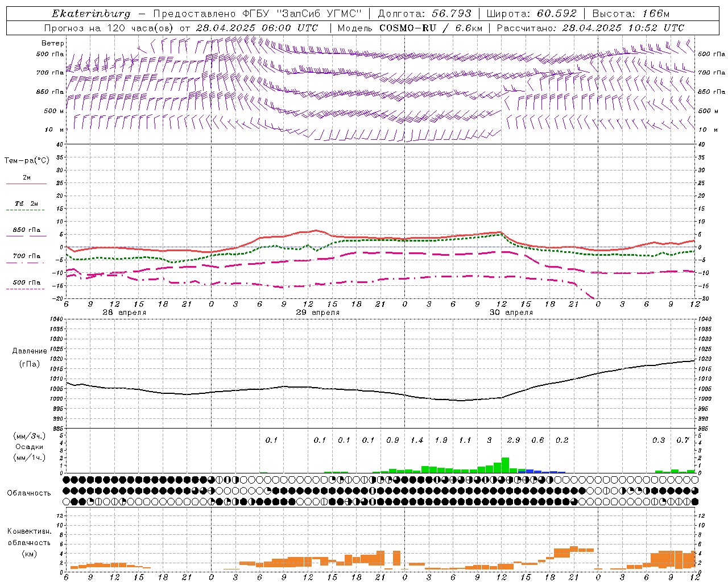
Task: Click the 0.2 three-hour precipitation value
Action: point(562,440)
